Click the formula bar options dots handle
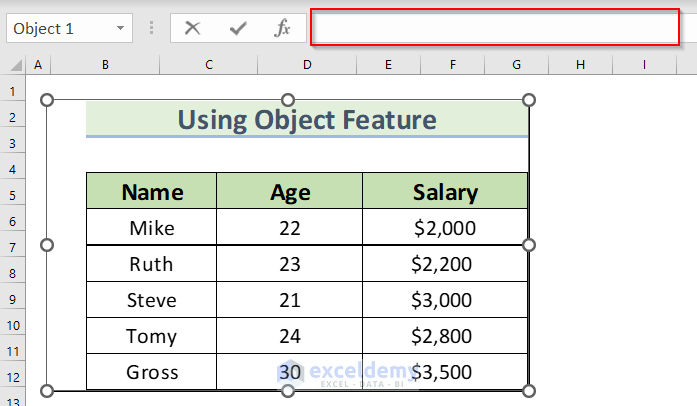The height and width of the screenshot is (406, 697). pyautogui.click(x=152, y=28)
